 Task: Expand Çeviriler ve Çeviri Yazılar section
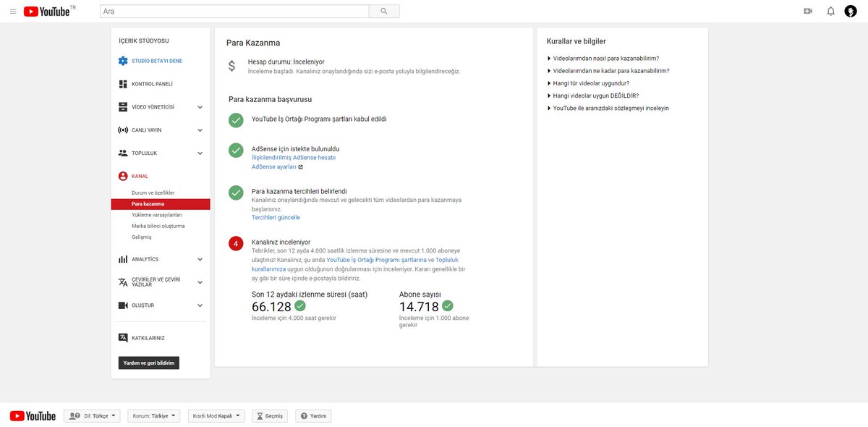(200, 282)
